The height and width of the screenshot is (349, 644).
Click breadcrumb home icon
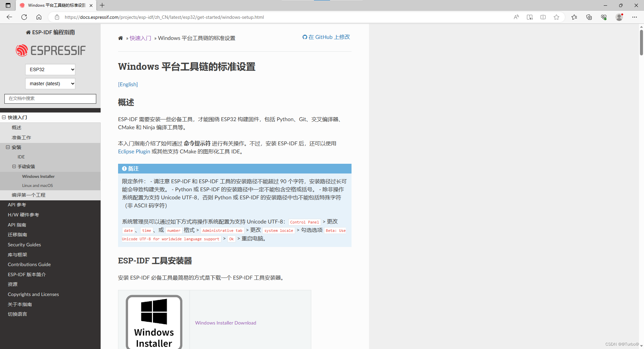pos(120,38)
